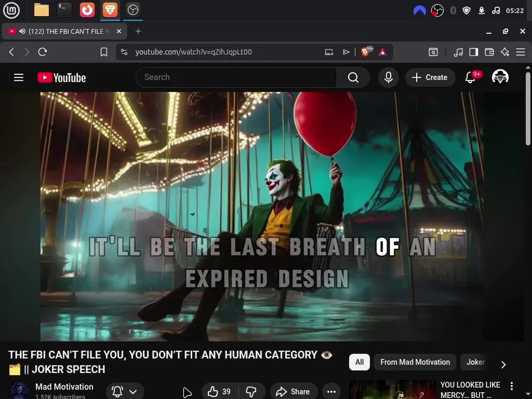Open the Mad Motivation channel name

pyautogui.click(x=64, y=386)
